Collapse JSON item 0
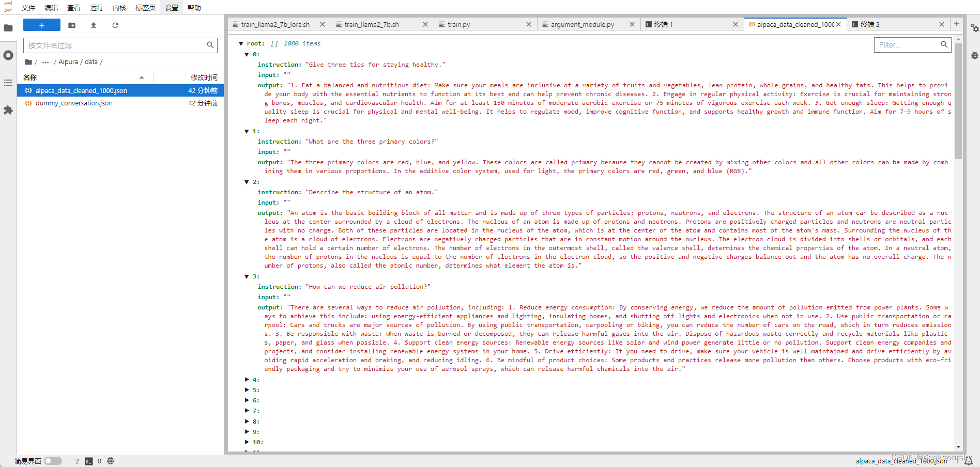Image resolution: width=980 pixels, height=467 pixels. coord(247,54)
